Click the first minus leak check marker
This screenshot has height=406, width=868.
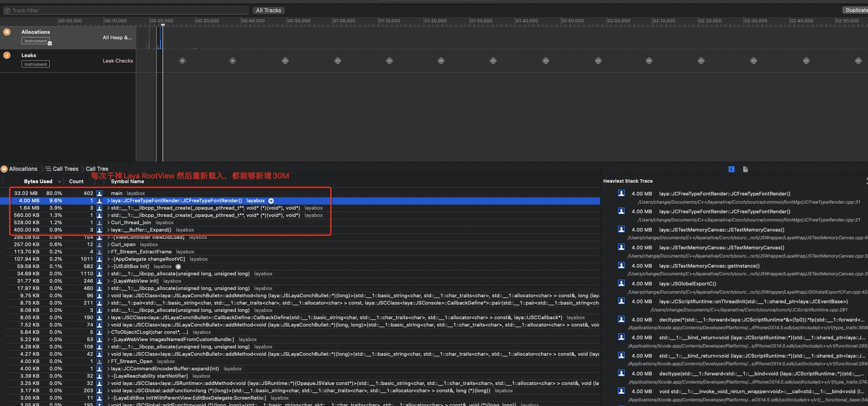coord(285,61)
